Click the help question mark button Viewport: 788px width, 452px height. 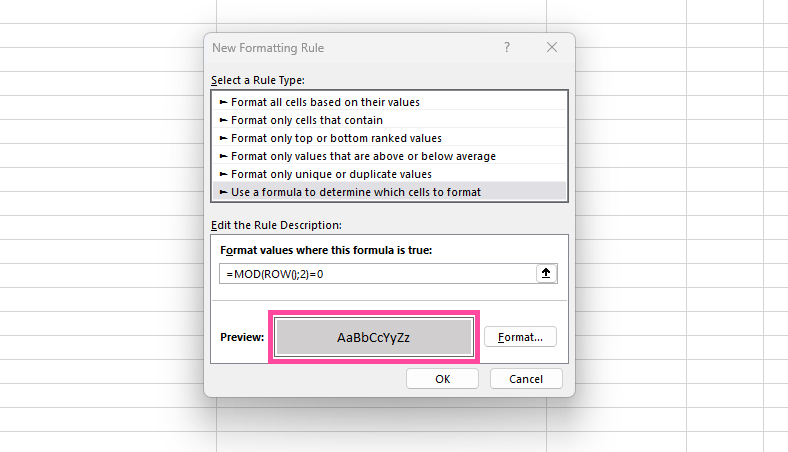pos(507,47)
